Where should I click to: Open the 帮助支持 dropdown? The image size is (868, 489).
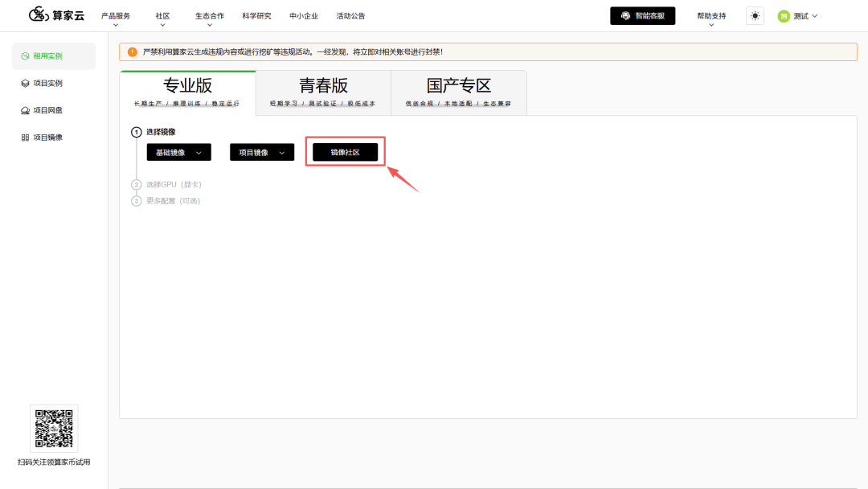[x=711, y=16]
